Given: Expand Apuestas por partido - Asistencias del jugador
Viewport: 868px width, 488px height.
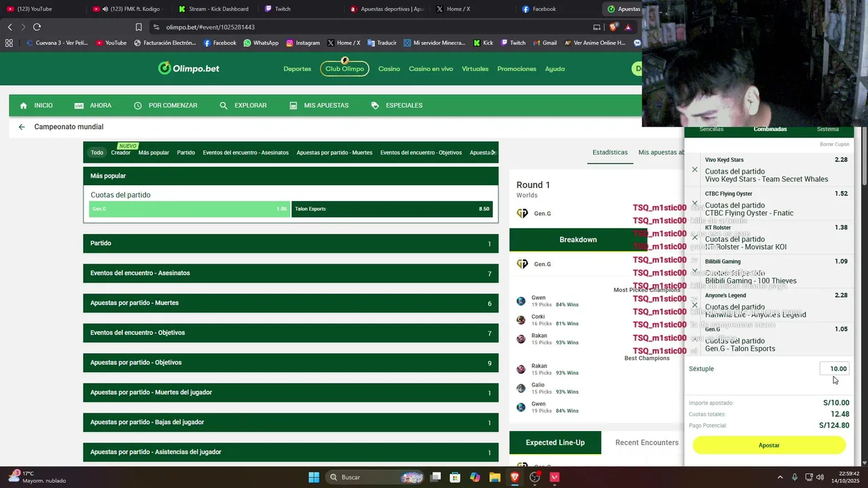Looking at the screenshot, I should click(291, 452).
